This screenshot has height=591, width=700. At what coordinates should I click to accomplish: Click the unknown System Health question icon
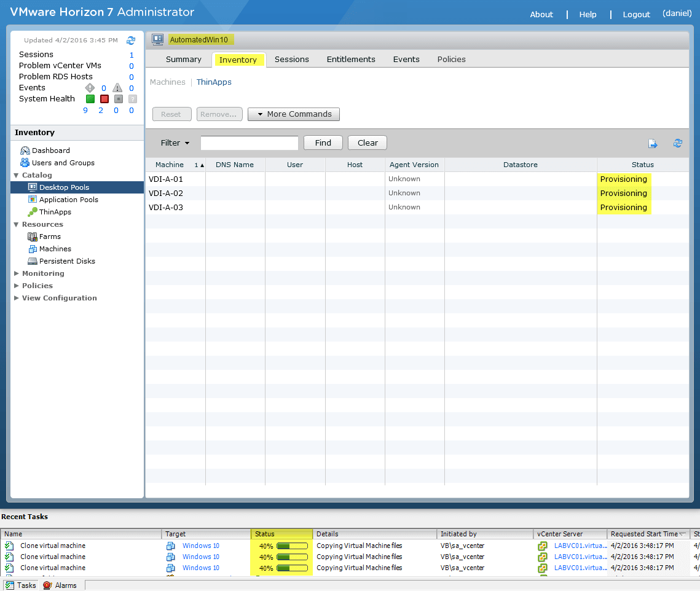(x=133, y=99)
